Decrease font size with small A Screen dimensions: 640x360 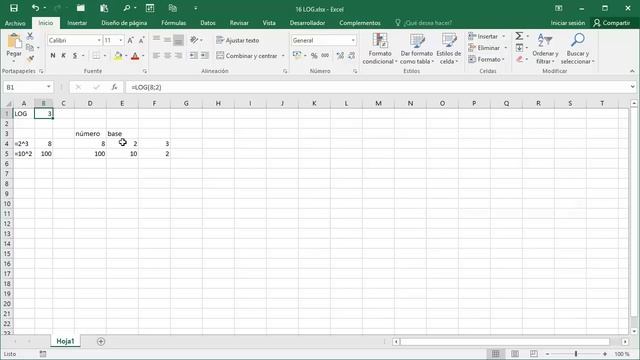click(x=141, y=40)
